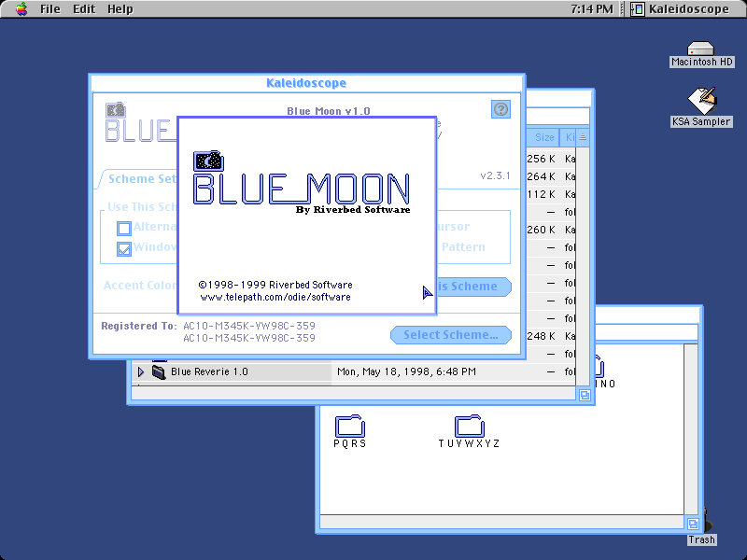Click the Blue Moon v1.0 scheme title
Viewport: 747px width, 560px height.
pos(329,111)
